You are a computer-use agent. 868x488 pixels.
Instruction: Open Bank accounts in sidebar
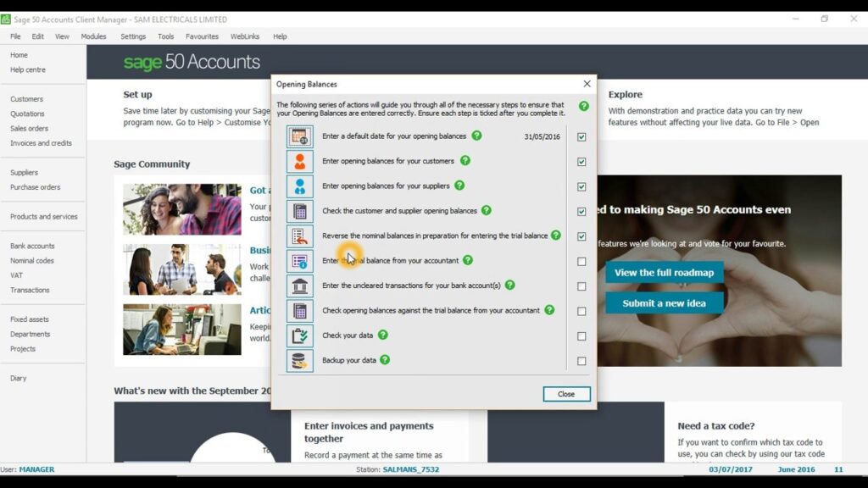tap(33, 246)
